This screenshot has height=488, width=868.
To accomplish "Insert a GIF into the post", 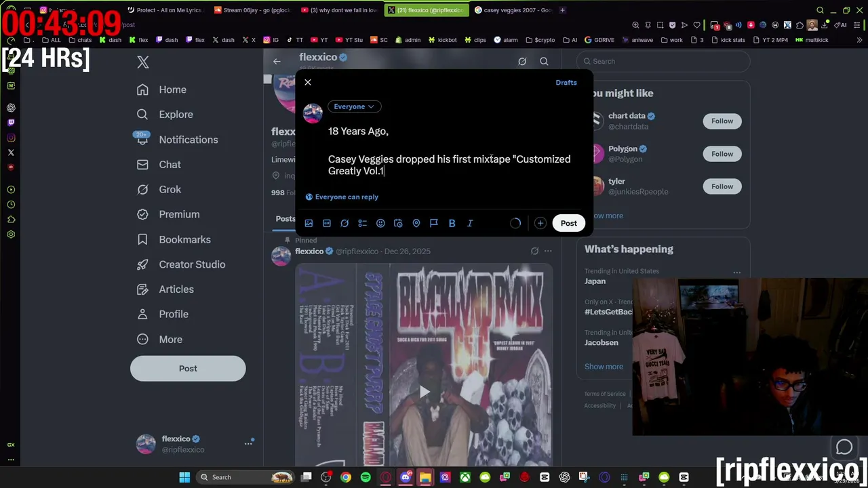I will pyautogui.click(x=327, y=223).
